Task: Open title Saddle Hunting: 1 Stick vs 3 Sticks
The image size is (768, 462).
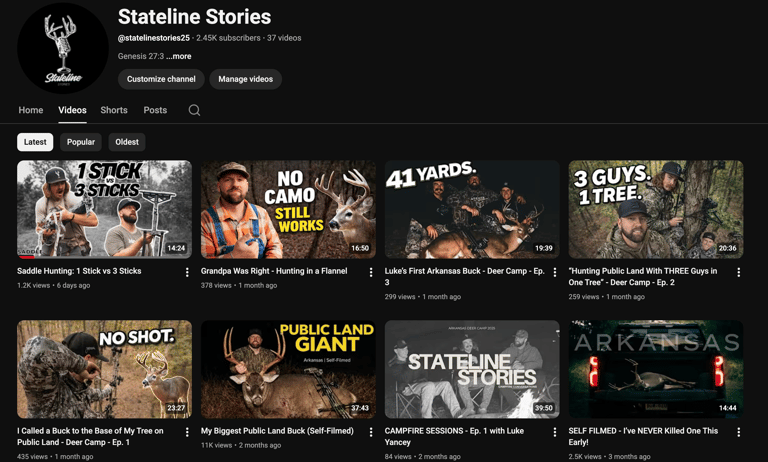Action: pyautogui.click(x=79, y=271)
